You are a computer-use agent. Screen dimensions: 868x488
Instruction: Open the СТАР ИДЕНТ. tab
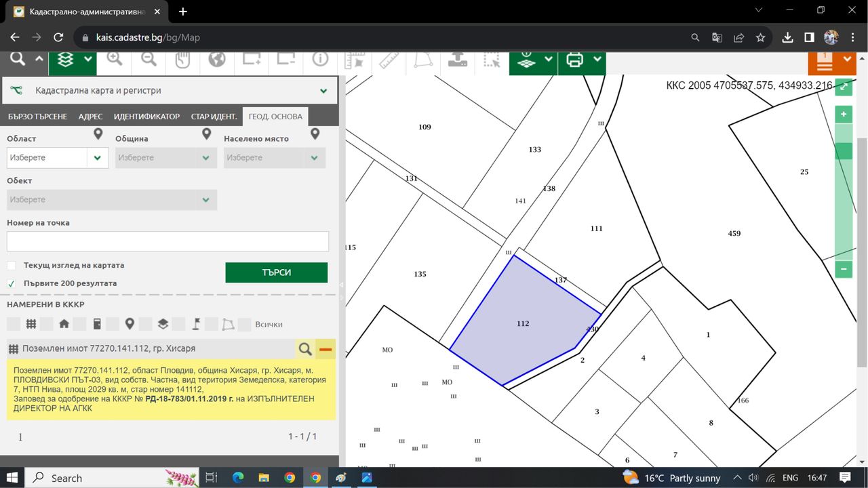214,117
